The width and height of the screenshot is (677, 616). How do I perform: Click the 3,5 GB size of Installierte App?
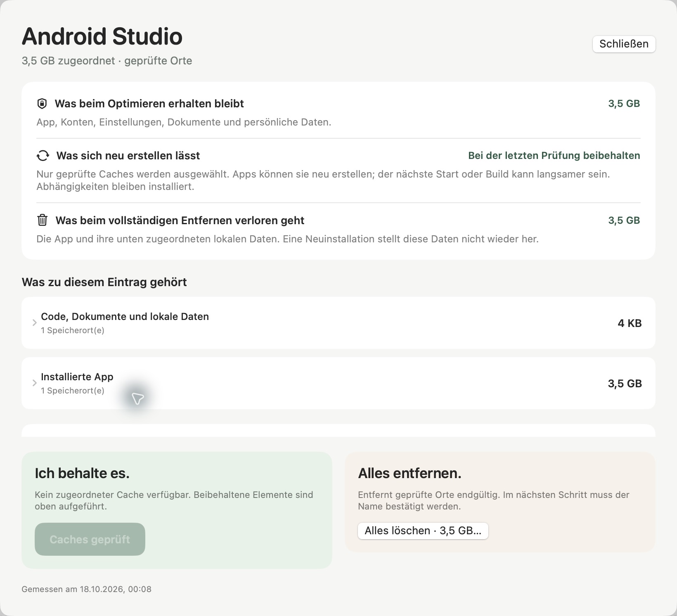click(x=625, y=384)
